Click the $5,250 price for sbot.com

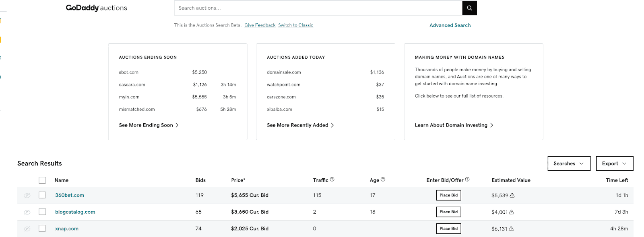[x=200, y=72]
